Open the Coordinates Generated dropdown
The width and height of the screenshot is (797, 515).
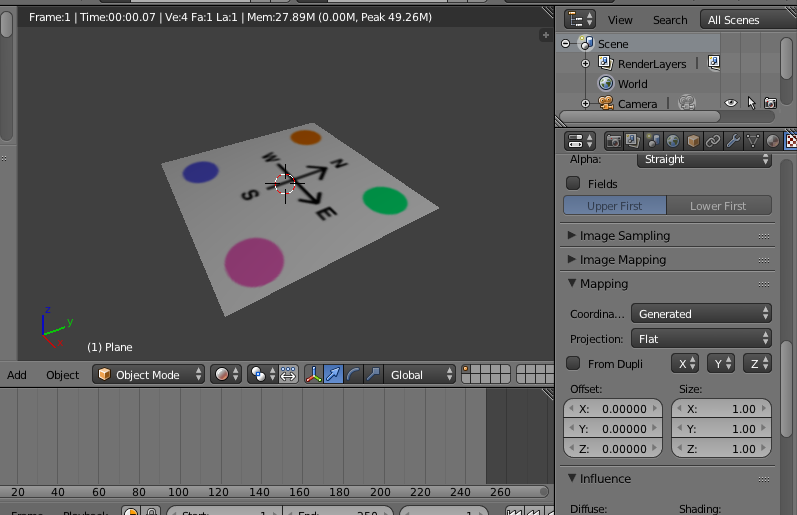701,314
